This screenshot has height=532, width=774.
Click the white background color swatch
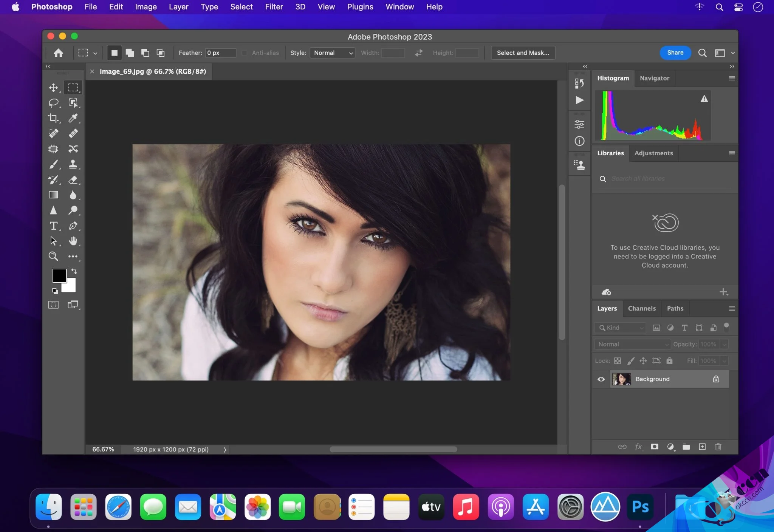[x=71, y=288]
